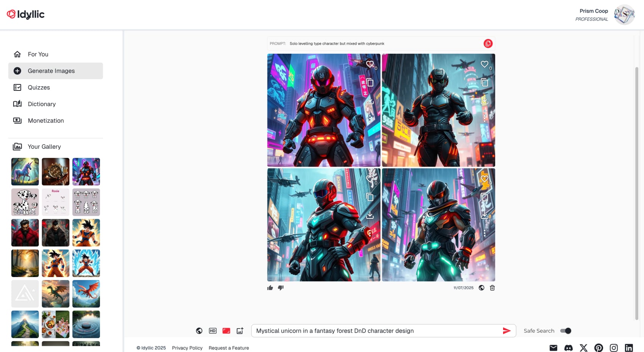Open the red aspect ratio selector

click(226, 331)
